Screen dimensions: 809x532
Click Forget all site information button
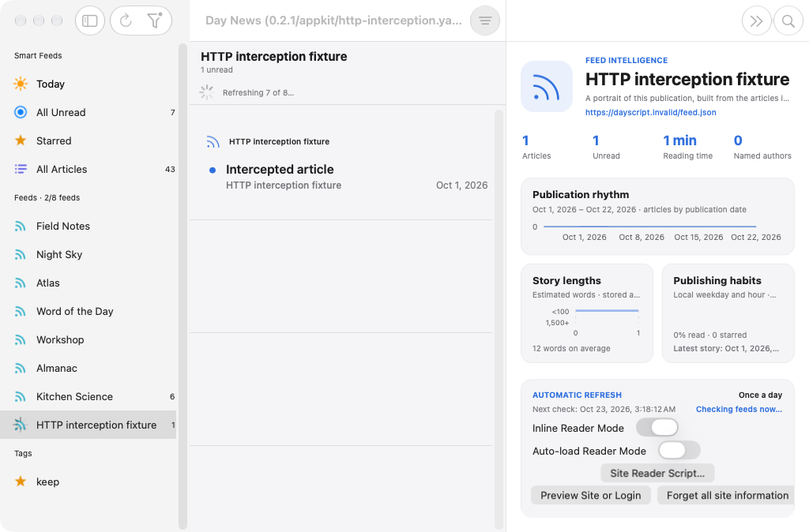pos(726,496)
